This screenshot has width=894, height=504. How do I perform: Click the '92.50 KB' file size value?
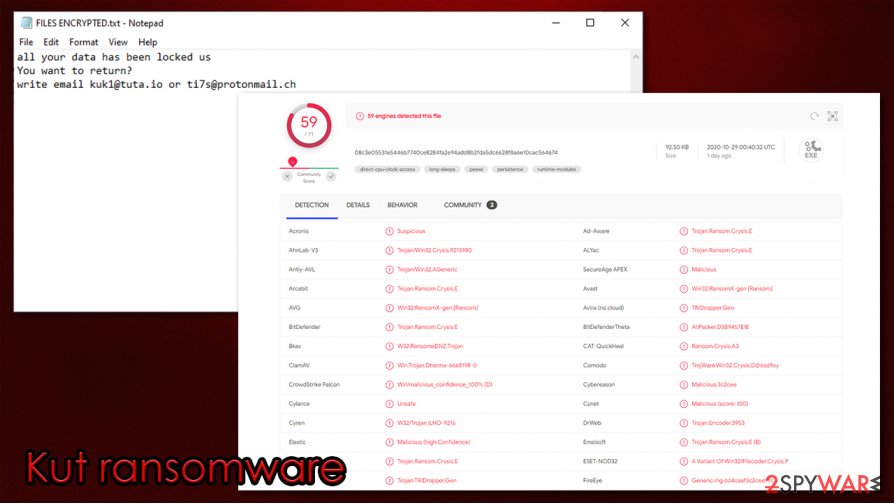point(677,147)
